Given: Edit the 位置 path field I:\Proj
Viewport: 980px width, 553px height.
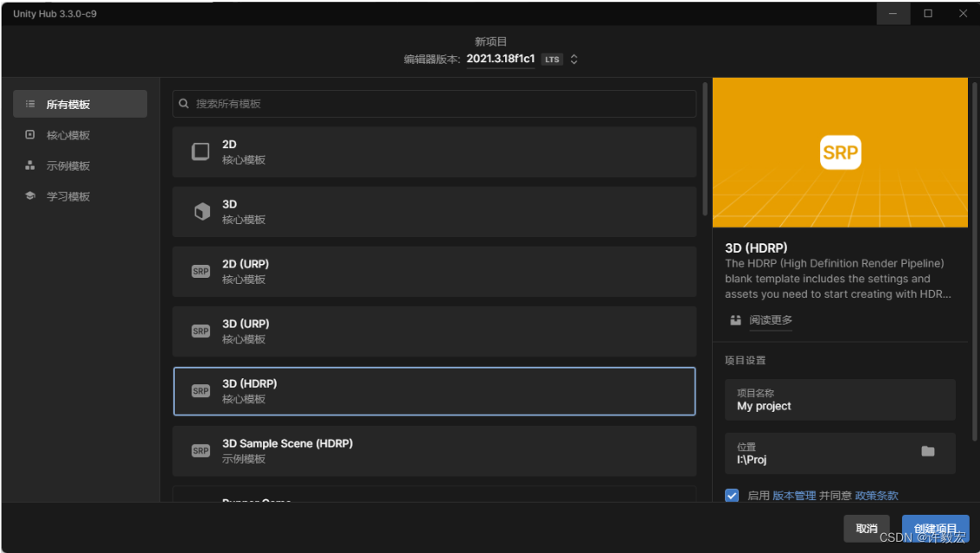Looking at the screenshot, I should click(840, 453).
